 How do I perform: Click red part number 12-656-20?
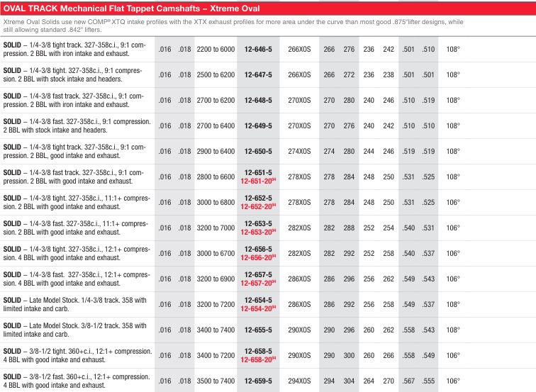pyautogui.click(x=258, y=258)
